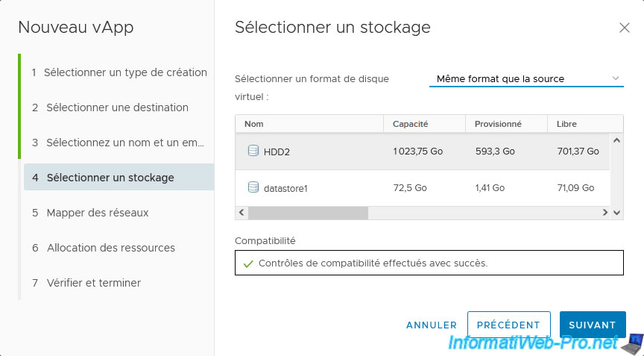Click the HDD2 datastore icon

click(253, 151)
